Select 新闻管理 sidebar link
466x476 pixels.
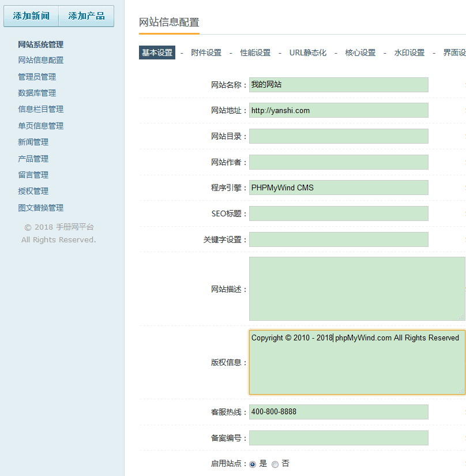tap(33, 142)
